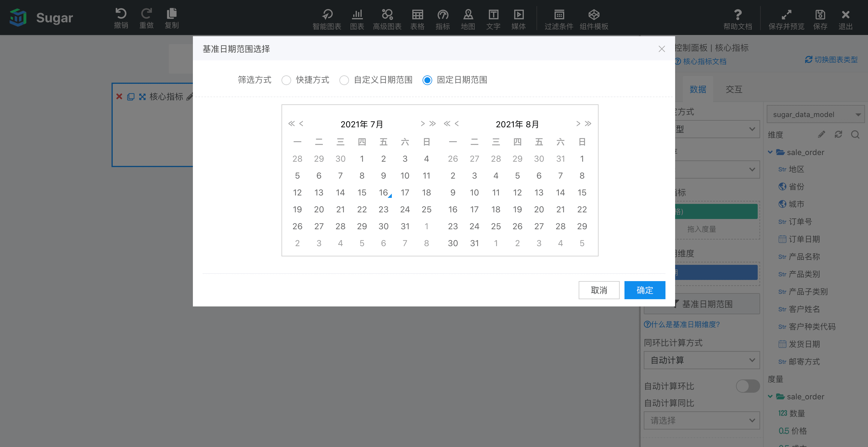The height and width of the screenshot is (447, 868).
Task: Open the 过滤条件 filter tool
Action: [x=559, y=19]
